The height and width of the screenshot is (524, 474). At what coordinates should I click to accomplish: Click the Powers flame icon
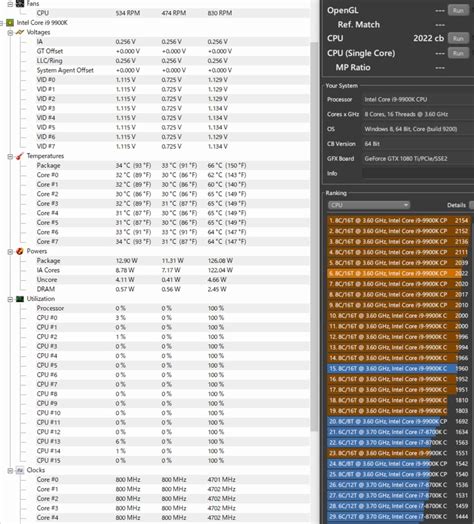(20, 251)
